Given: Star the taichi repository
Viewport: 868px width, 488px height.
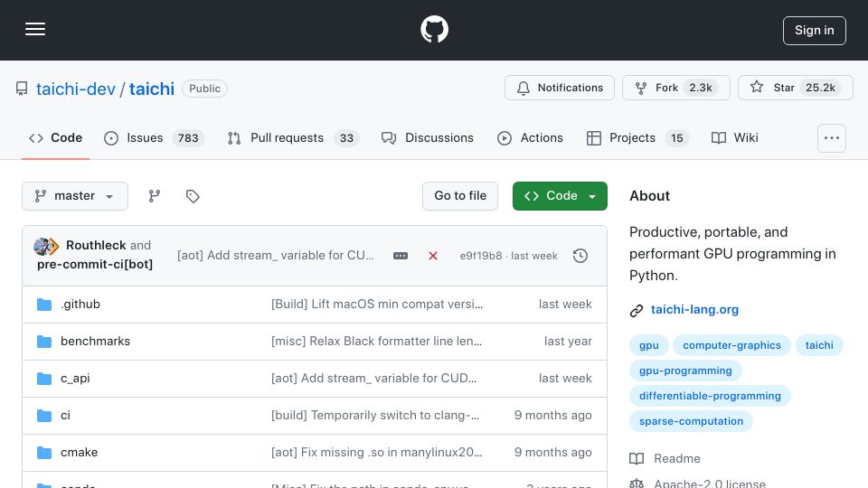Looking at the screenshot, I should point(795,88).
